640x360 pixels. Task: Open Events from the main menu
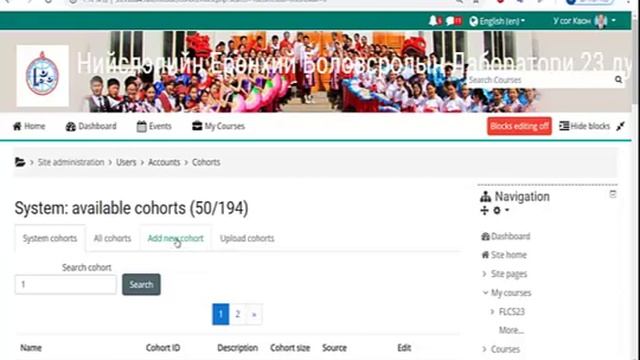point(154,126)
